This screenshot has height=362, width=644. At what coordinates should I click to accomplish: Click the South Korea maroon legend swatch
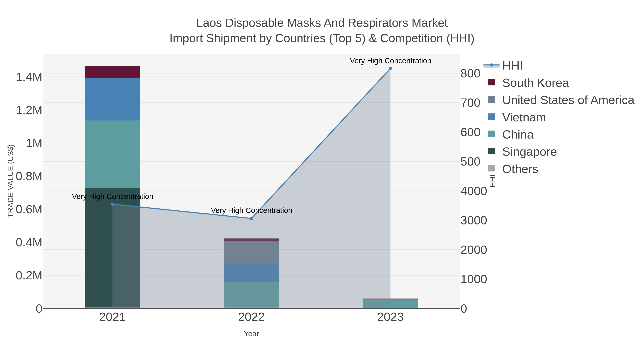pyautogui.click(x=492, y=82)
